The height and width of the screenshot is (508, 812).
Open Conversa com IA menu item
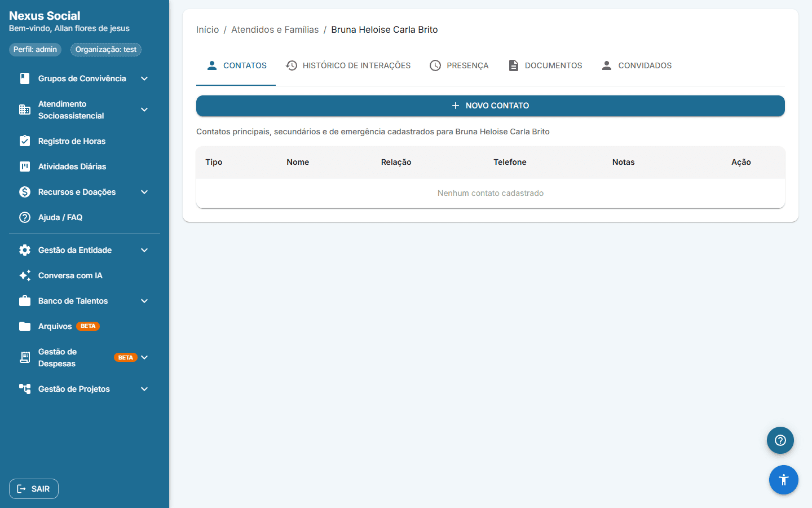(85, 275)
